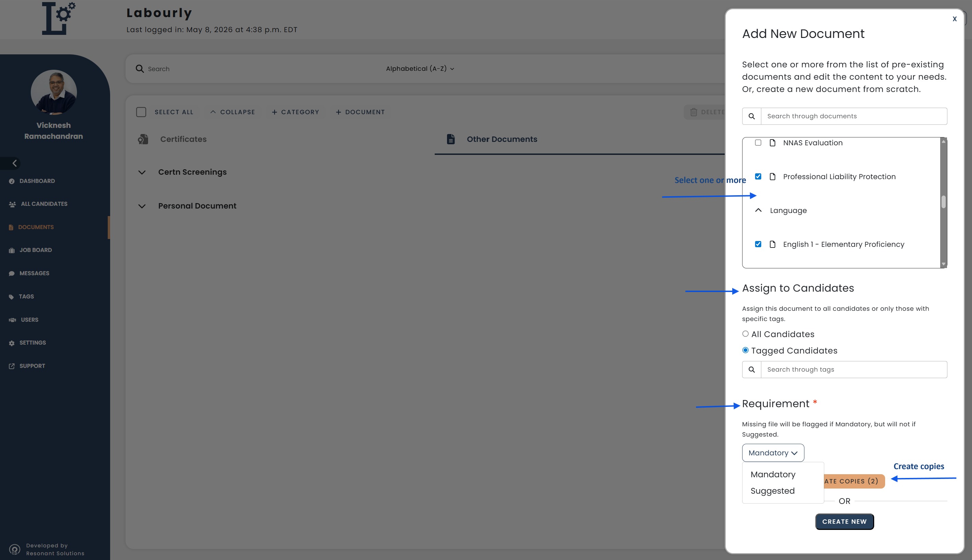Collapse the sidebar with the left arrow
Viewport: 972px width, 560px height.
[x=14, y=163]
